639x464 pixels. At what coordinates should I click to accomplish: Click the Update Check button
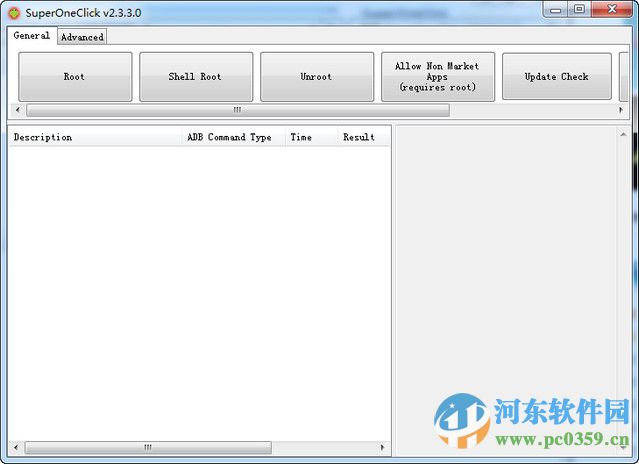557,77
